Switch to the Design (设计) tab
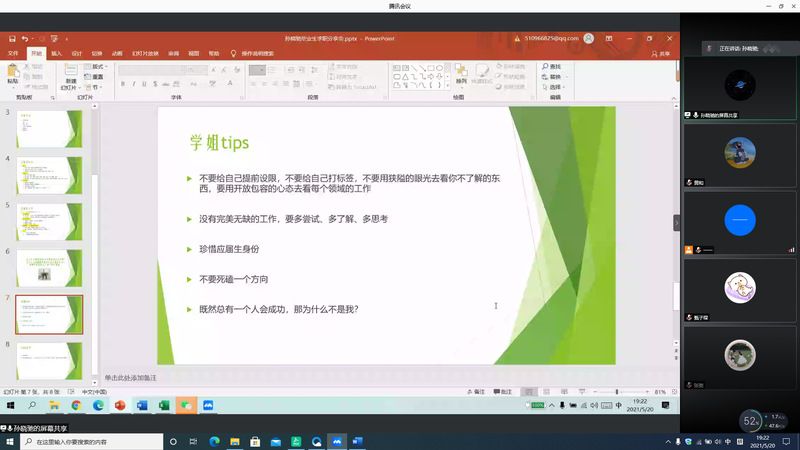 click(x=77, y=54)
